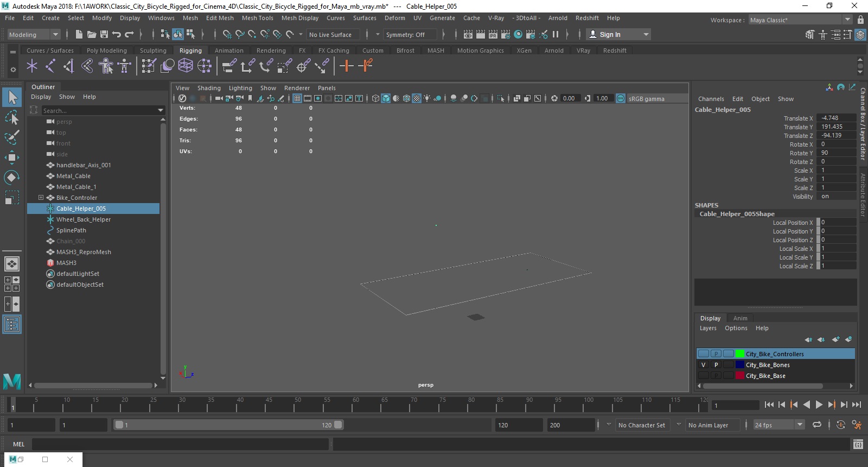The height and width of the screenshot is (467, 868).
Task: Expand the Bike_Controler node in Outliner
Action: (41, 198)
